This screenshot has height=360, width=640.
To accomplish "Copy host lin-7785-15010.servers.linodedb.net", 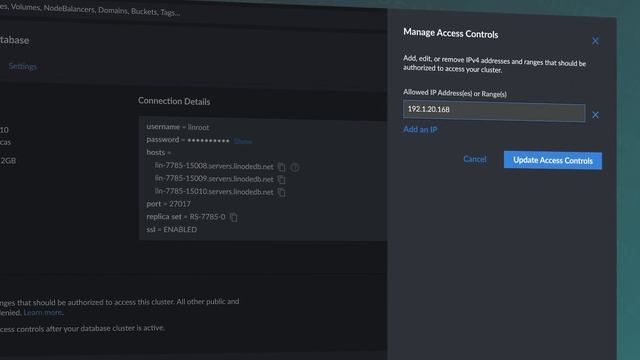I will coord(281,192).
